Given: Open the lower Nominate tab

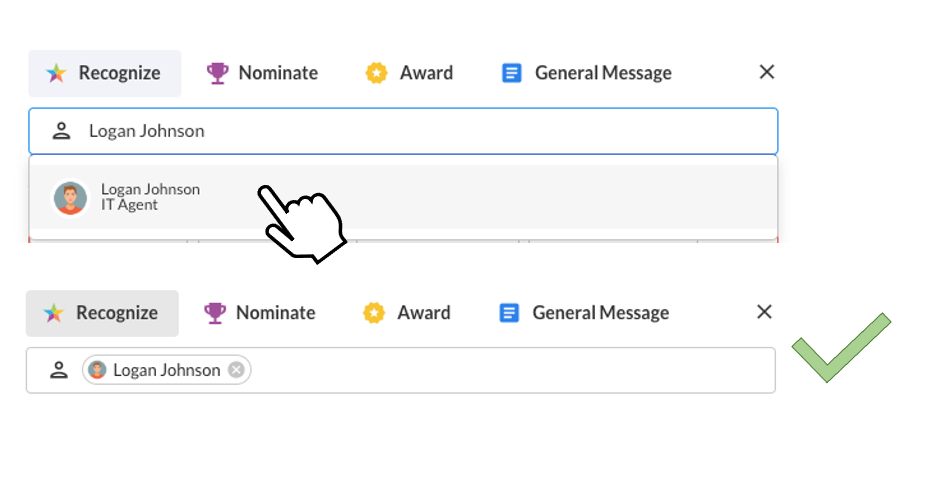Looking at the screenshot, I should (x=260, y=313).
